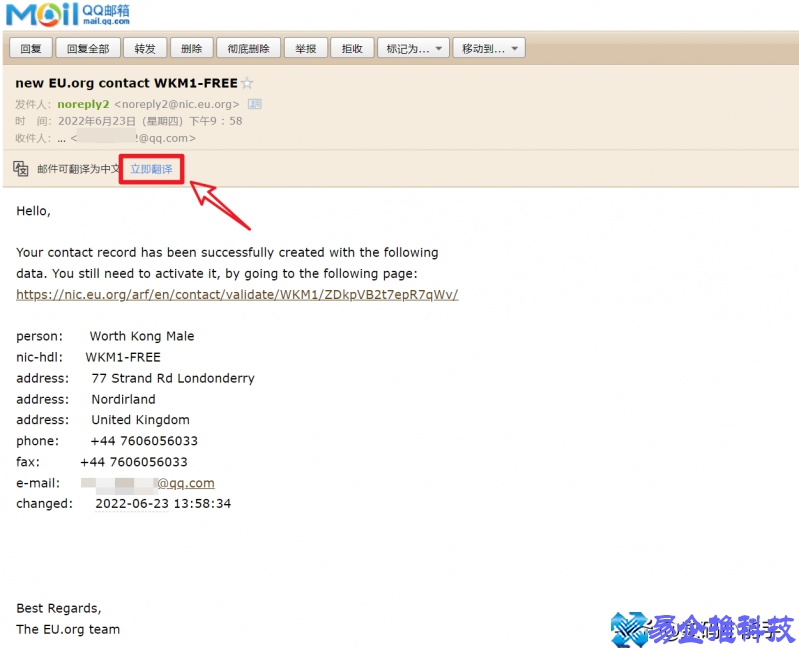Expand the 标记为 mark-as dropdown
The height and width of the screenshot is (658, 799).
(413, 48)
